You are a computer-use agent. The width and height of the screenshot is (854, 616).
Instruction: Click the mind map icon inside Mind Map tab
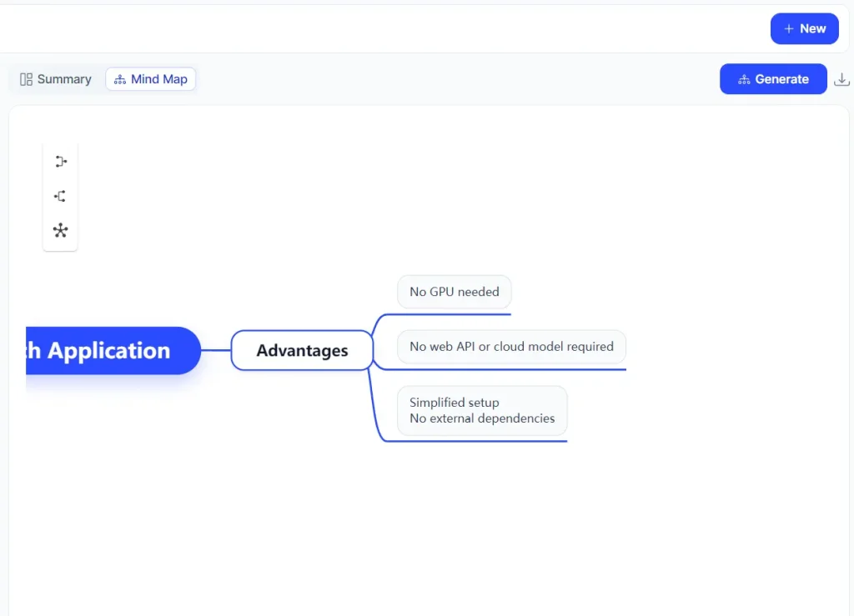119,78
